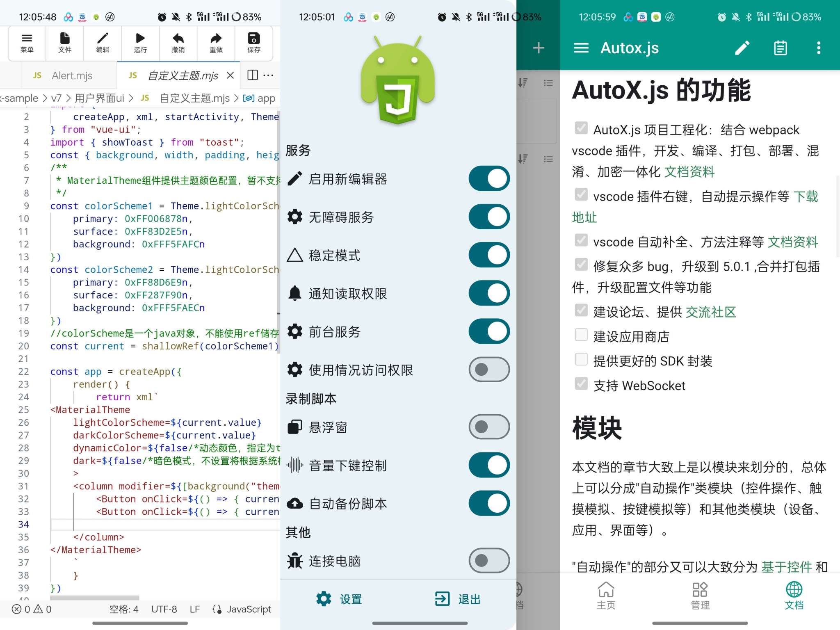
Task: Tap the upper list view icon behind drawer
Action: [548, 83]
